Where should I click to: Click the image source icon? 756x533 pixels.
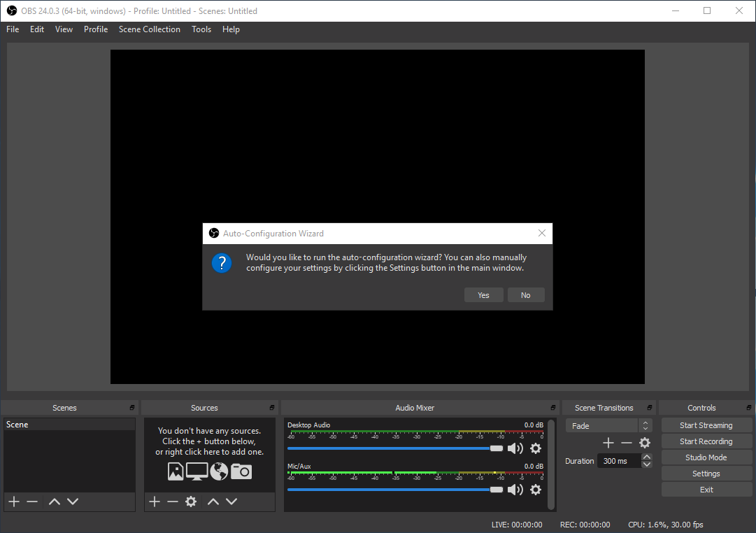point(176,471)
